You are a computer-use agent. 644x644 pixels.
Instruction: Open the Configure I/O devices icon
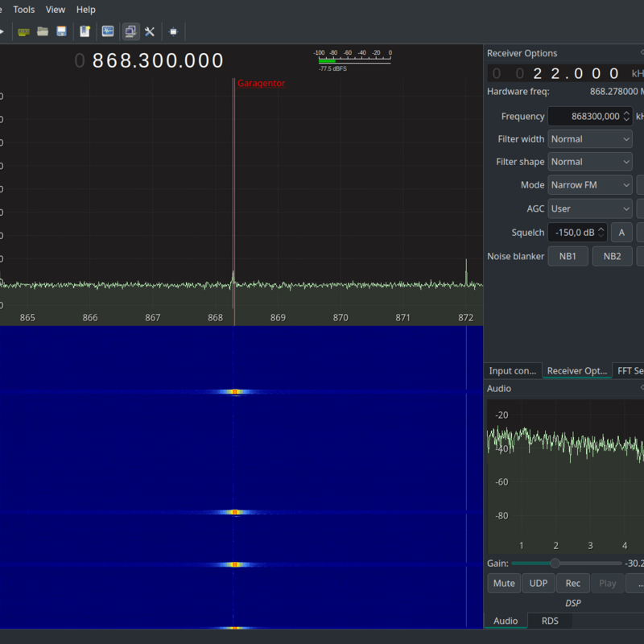pos(24,31)
